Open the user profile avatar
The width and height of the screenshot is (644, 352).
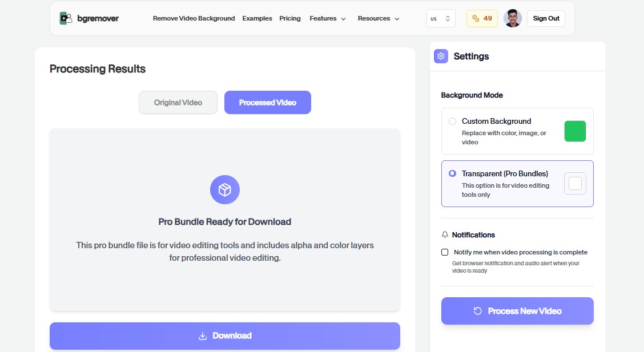coord(513,18)
